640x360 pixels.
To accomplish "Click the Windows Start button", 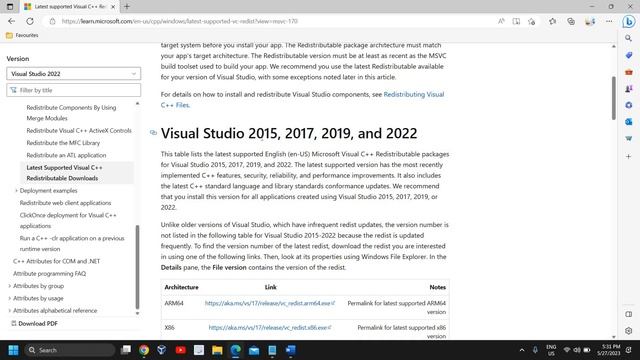I will [x=13, y=350].
